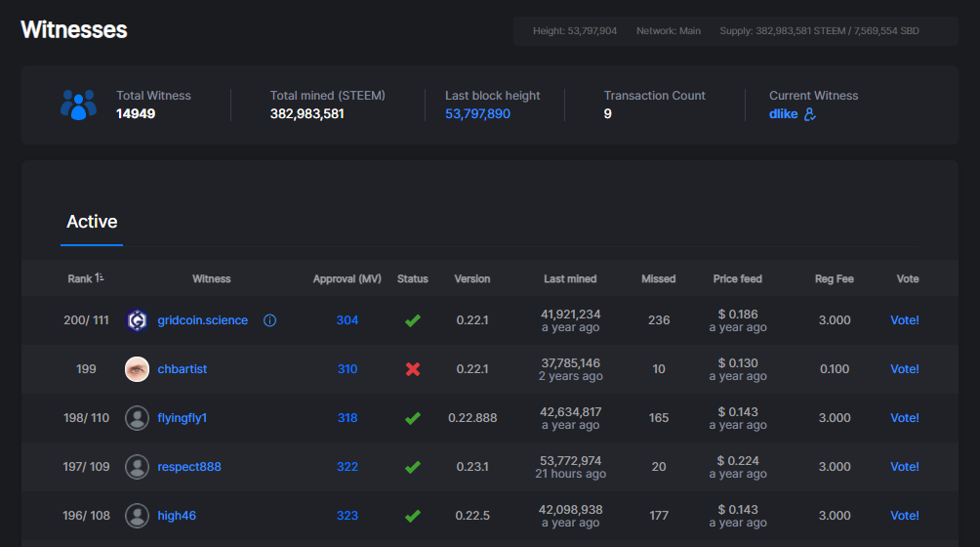The height and width of the screenshot is (547, 980).
Task: Click gridcoin.science avatar logo
Action: point(137,320)
